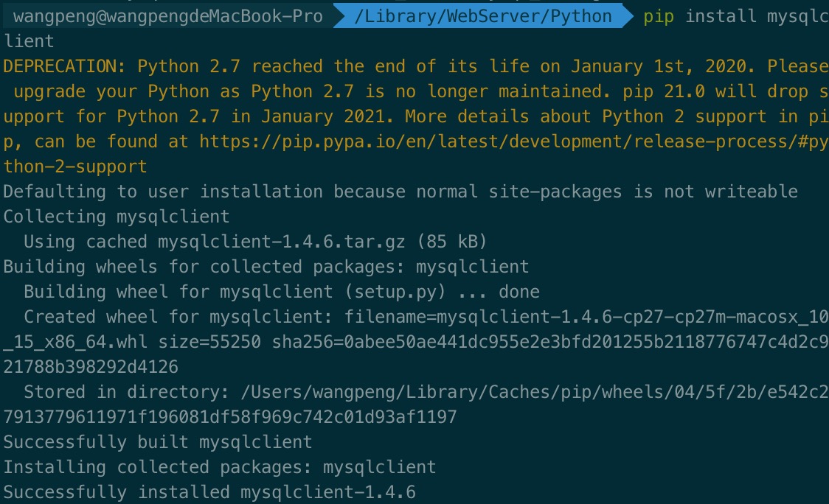Click the 'thon-2-support' wrapped URL ending
This screenshot has width=829, height=504.
tap(75, 167)
